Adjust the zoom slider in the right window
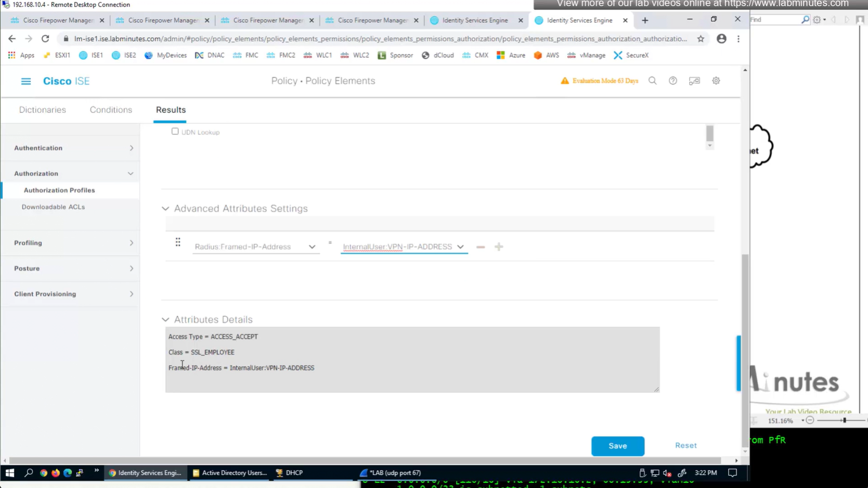 click(844, 420)
